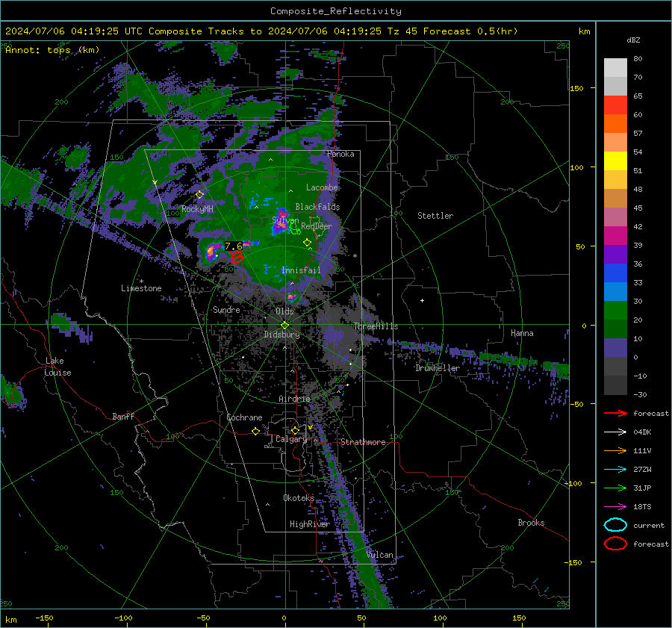672x628 pixels.
Task: Click the slate-blue 0-10 dBZ swatch
Action: pos(615,348)
